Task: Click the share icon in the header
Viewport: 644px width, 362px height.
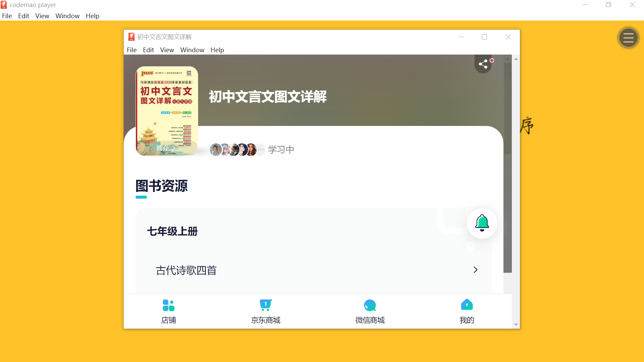Action: (x=483, y=64)
